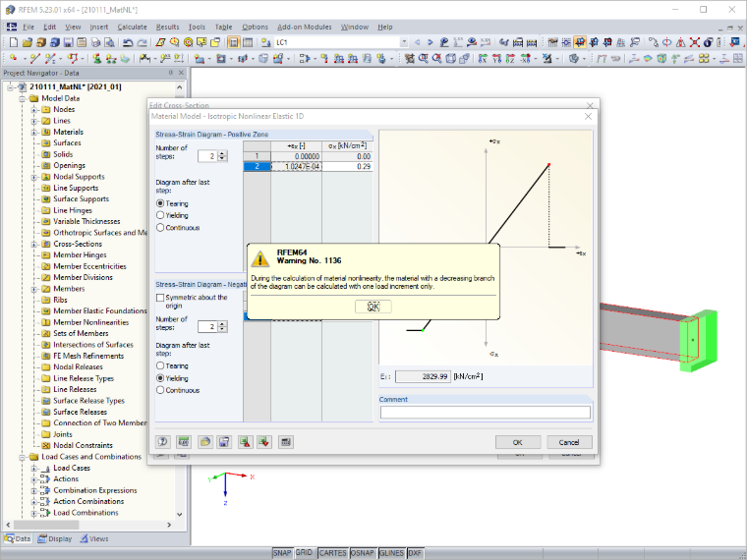Click the New model icon in the toolbar
This screenshot has width=747, height=560.
(14, 42)
